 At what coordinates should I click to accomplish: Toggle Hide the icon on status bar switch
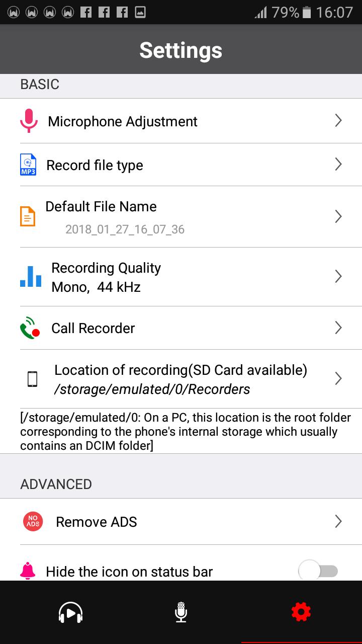click(318, 571)
